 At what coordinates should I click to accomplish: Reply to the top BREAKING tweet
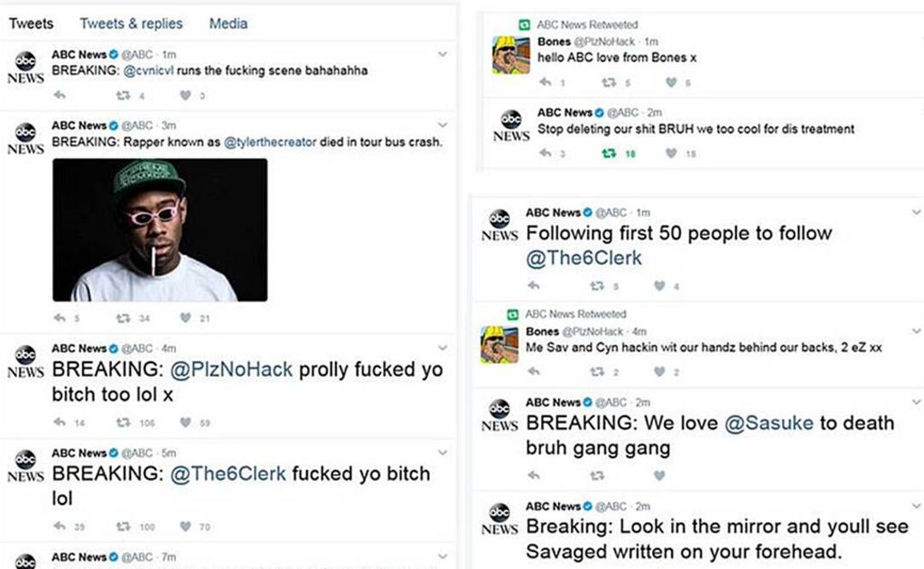(x=59, y=96)
